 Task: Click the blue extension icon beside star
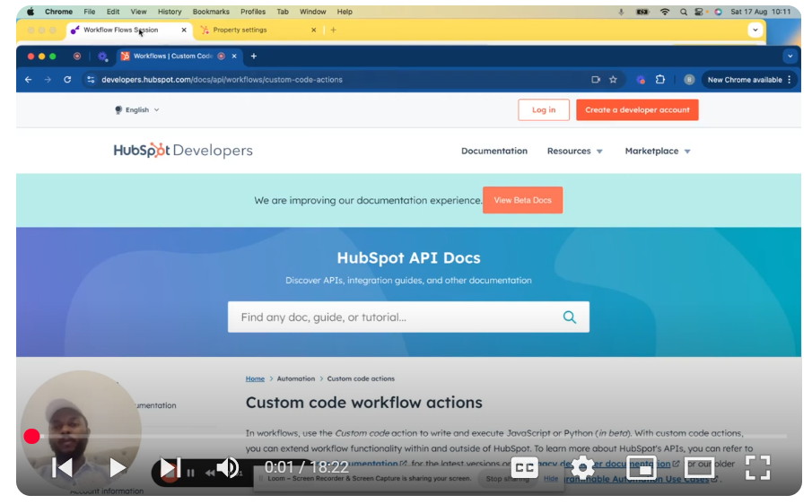coord(641,80)
